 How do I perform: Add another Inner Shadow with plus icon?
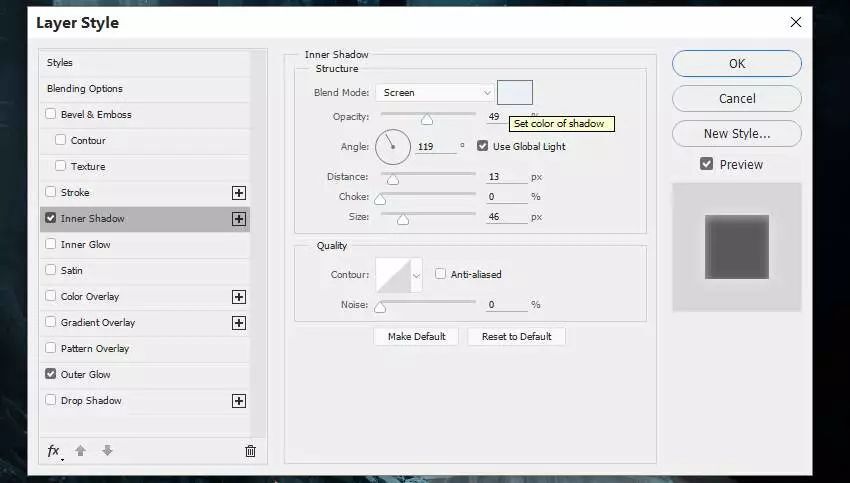point(239,219)
